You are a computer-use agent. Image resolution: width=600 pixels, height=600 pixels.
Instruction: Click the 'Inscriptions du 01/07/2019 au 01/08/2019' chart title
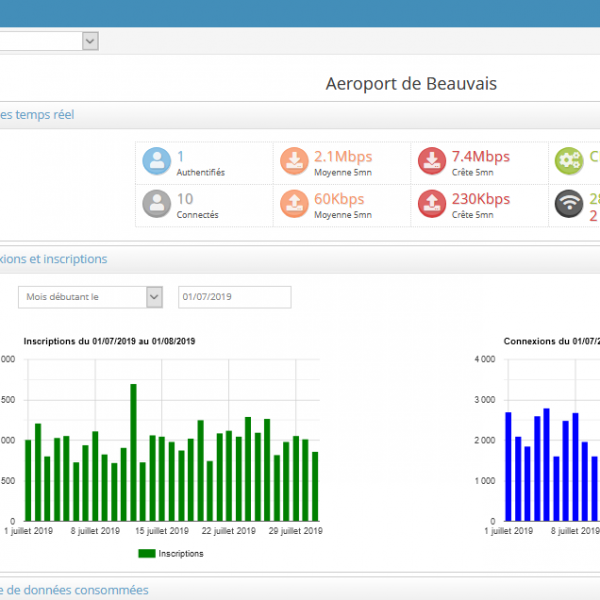tap(109, 341)
